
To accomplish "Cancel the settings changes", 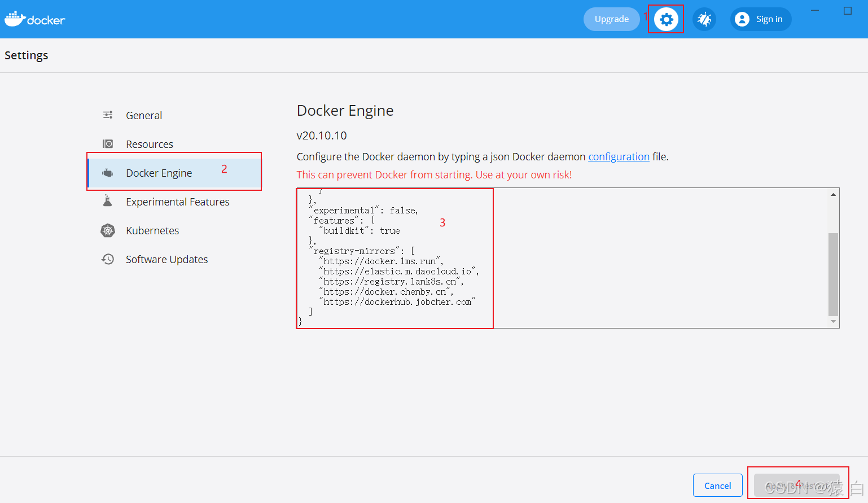I will click(718, 485).
